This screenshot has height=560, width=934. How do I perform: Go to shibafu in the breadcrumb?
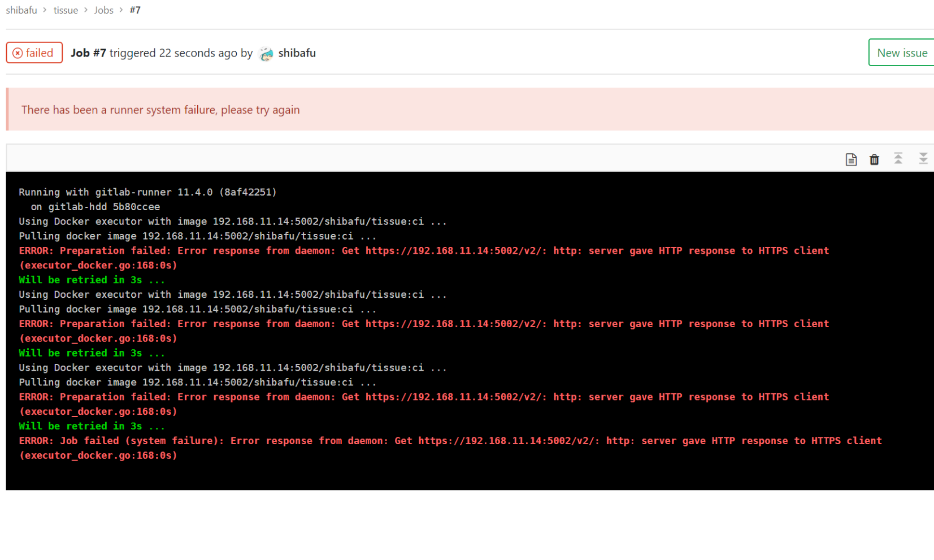click(21, 10)
